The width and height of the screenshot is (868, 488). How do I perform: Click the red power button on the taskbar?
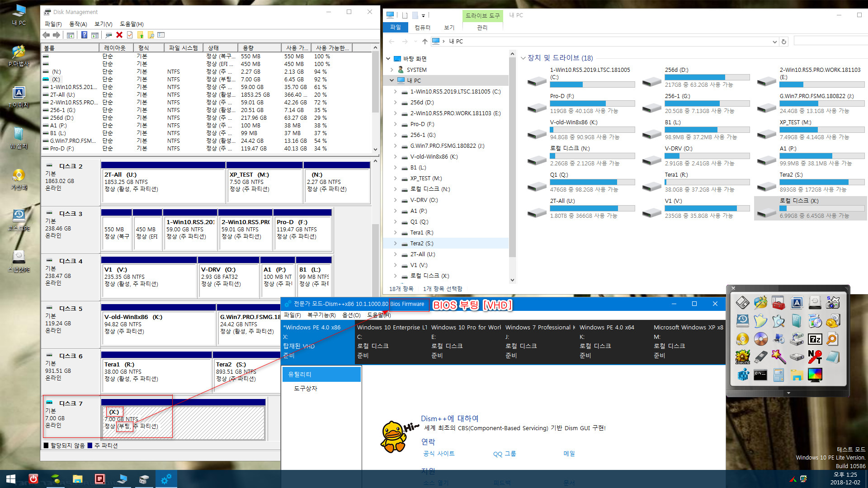[33, 479]
